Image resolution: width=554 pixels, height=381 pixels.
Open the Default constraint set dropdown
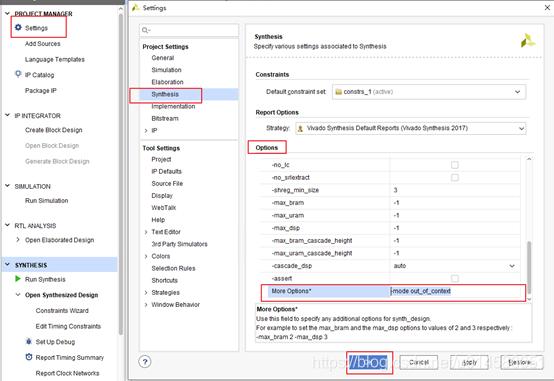[x=429, y=92]
